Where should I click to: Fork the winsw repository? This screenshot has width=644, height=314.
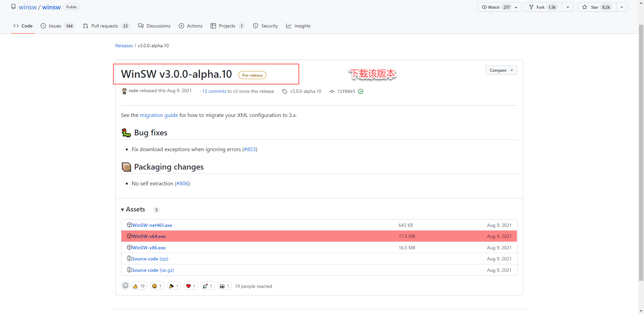click(543, 7)
